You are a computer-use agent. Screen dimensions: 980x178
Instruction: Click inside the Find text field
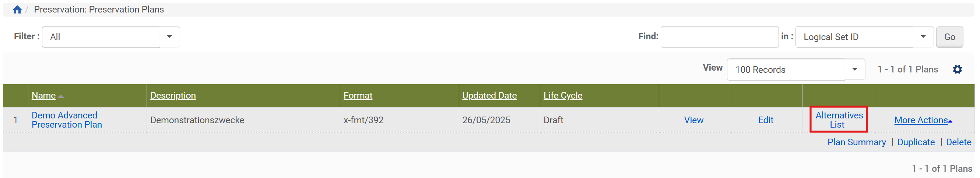point(719,37)
